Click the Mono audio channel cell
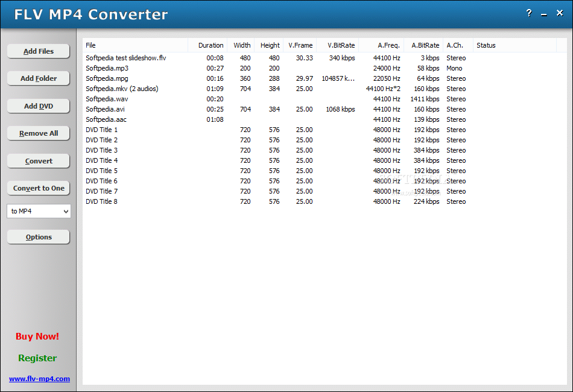This screenshot has width=573, height=392. [454, 68]
